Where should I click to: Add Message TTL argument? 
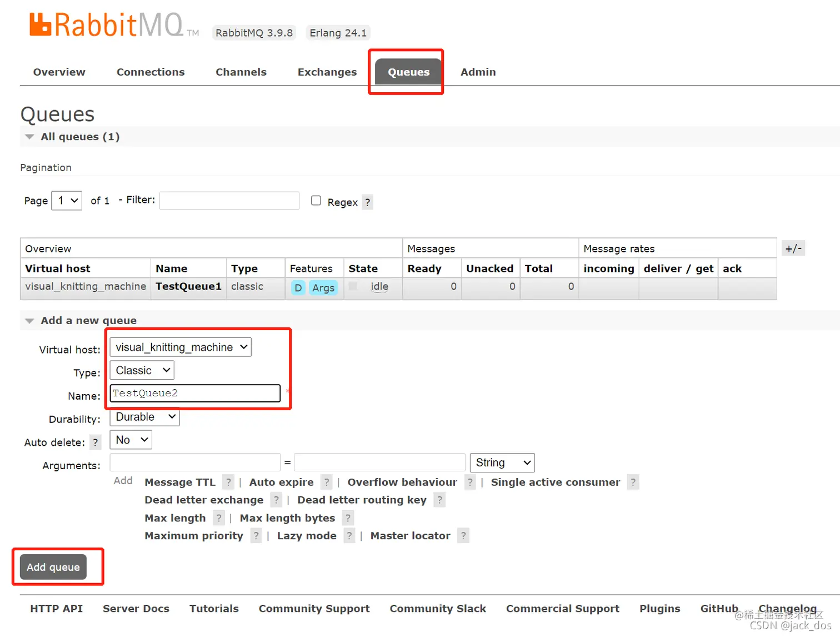(x=180, y=482)
